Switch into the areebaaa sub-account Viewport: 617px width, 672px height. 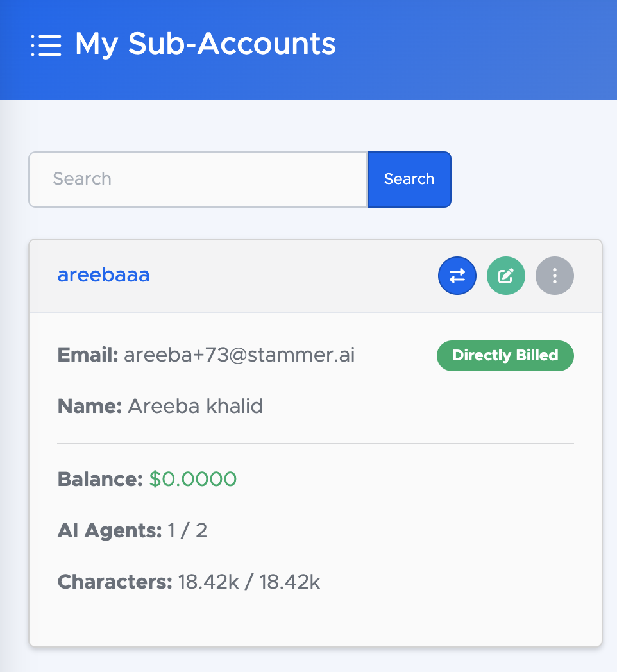[457, 276]
